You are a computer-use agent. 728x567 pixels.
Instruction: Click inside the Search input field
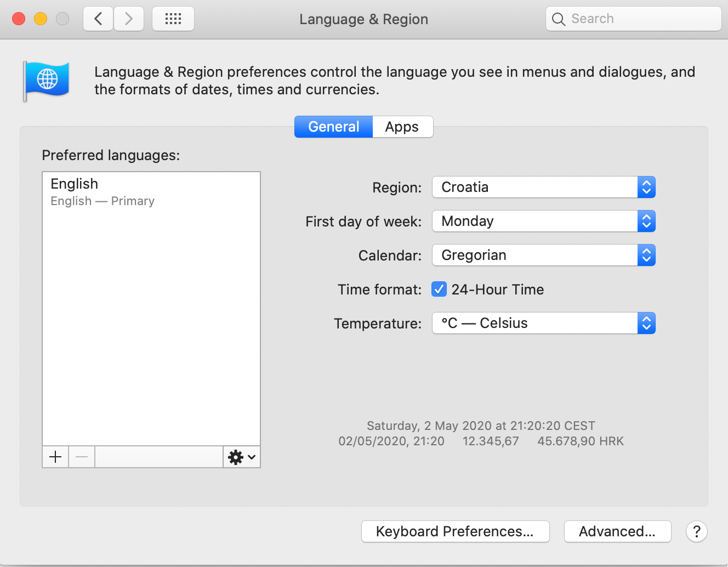pyautogui.click(x=633, y=19)
